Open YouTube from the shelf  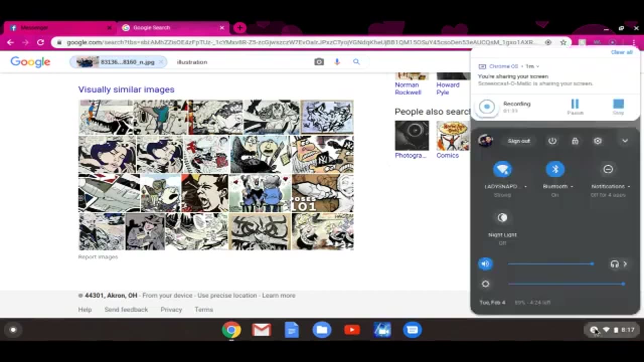[x=352, y=330]
